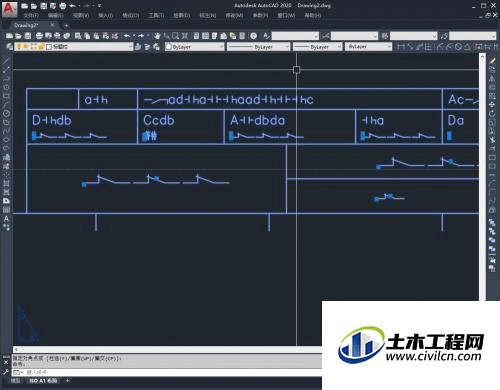Switch to the Drawing2* file tab
Image resolution: width=500 pixels, height=390 pixels.
(x=27, y=25)
